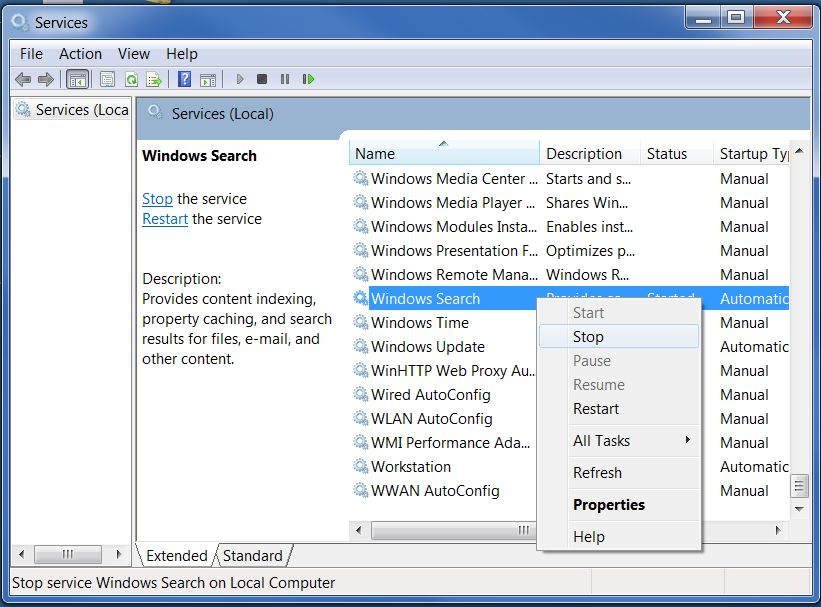The image size is (821, 607).
Task: Open the Action menu
Action: click(80, 54)
